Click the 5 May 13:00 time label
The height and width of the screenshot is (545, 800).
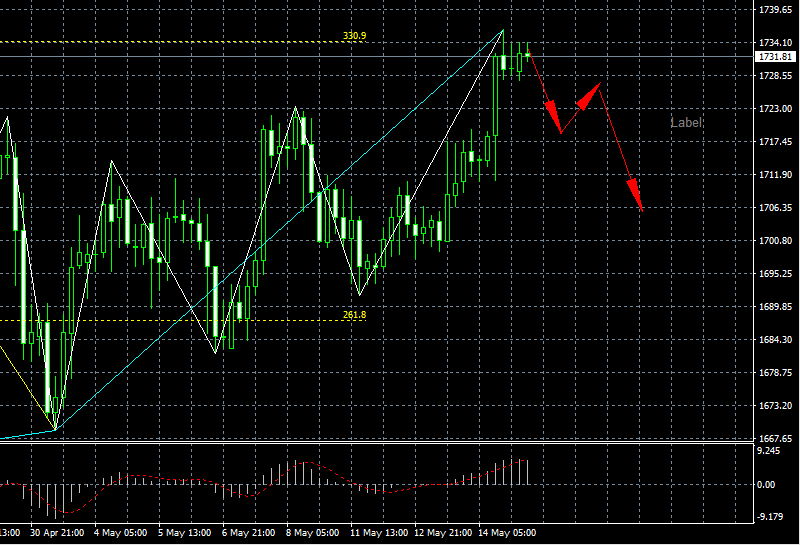(x=184, y=533)
